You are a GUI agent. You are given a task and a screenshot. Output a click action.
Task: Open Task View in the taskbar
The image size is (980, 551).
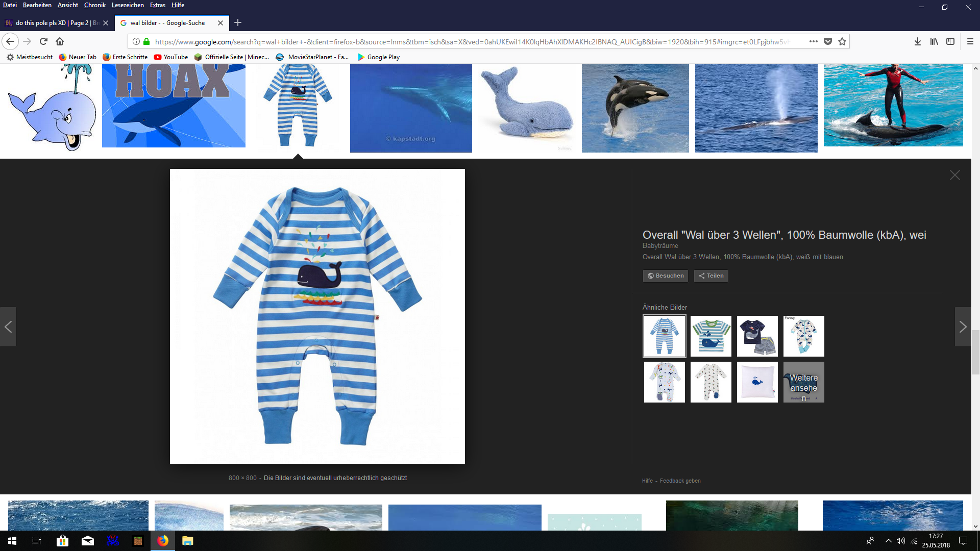[37, 541]
